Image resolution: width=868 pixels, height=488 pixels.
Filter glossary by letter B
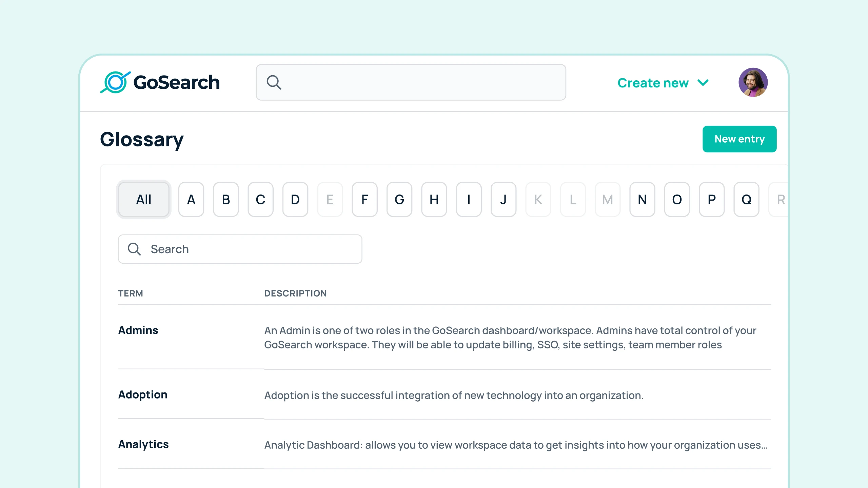[225, 200]
